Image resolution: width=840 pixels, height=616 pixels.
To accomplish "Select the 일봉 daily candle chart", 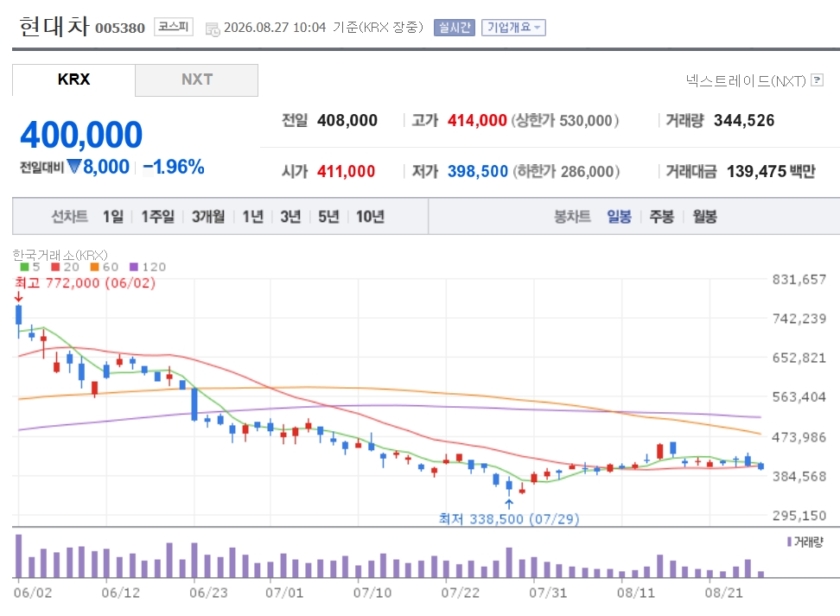I will coord(619,216).
